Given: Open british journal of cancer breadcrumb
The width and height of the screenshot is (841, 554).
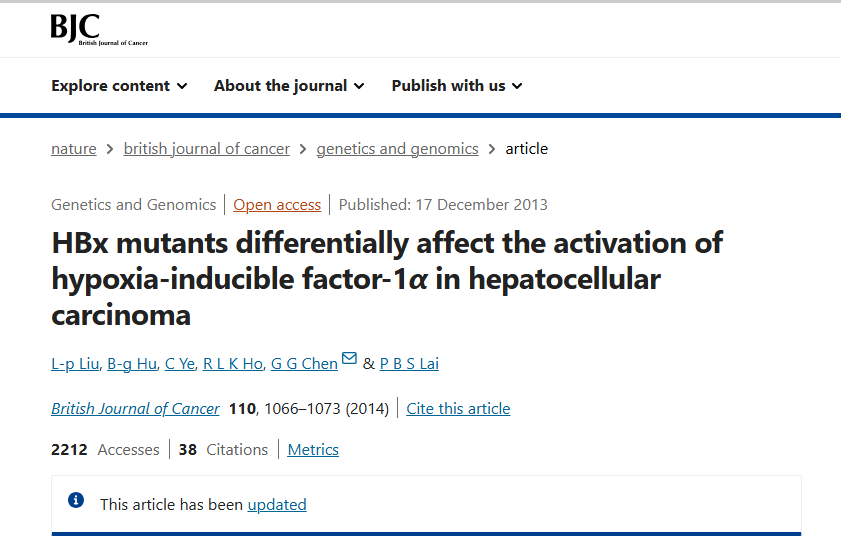Looking at the screenshot, I should point(206,149).
